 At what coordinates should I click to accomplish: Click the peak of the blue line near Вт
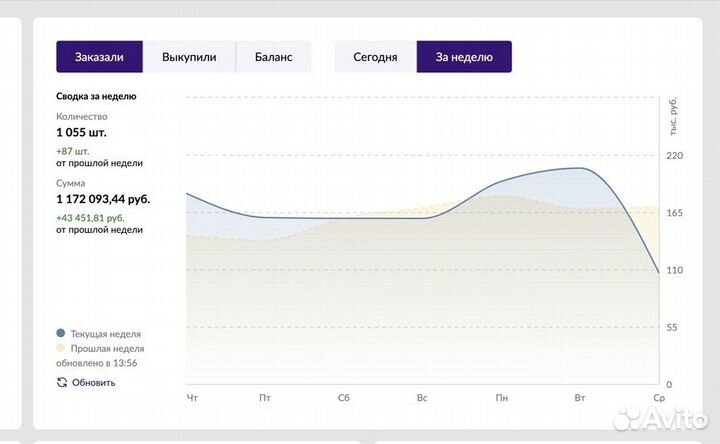[x=578, y=168]
